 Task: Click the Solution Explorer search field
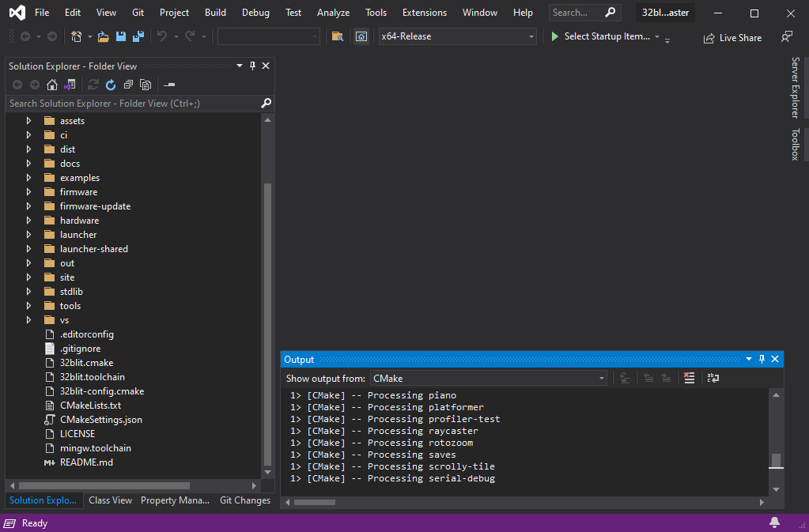131,104
